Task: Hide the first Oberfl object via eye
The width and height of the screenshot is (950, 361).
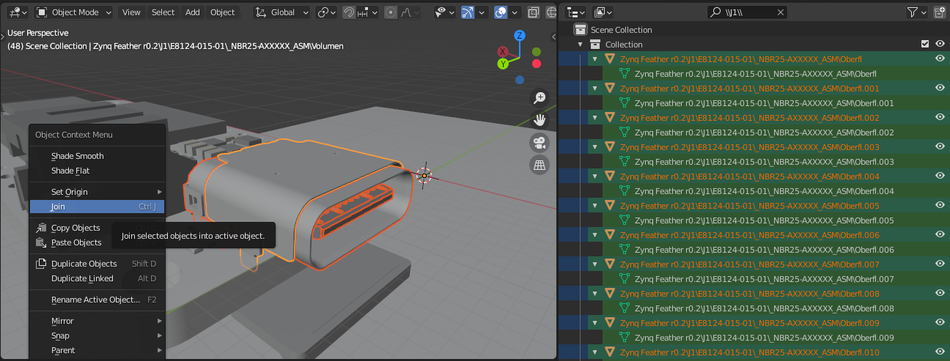Action: [x=940, y=59]
